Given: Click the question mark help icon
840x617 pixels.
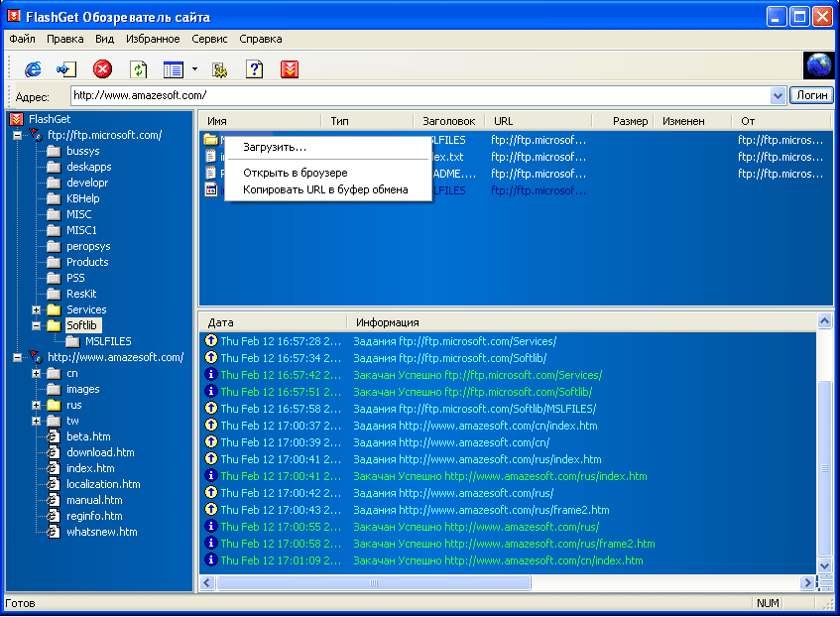Looking at the screenshot, I should point(255,68).
